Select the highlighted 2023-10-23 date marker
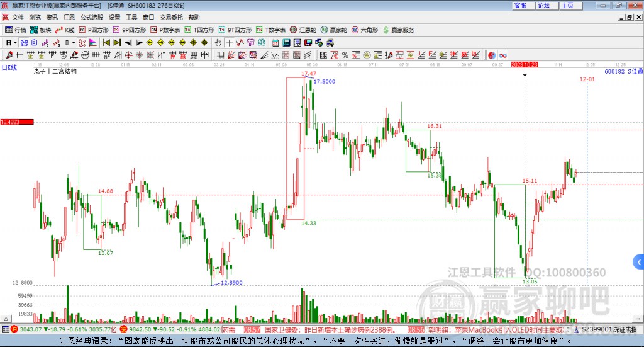 [x=525, y=64]
